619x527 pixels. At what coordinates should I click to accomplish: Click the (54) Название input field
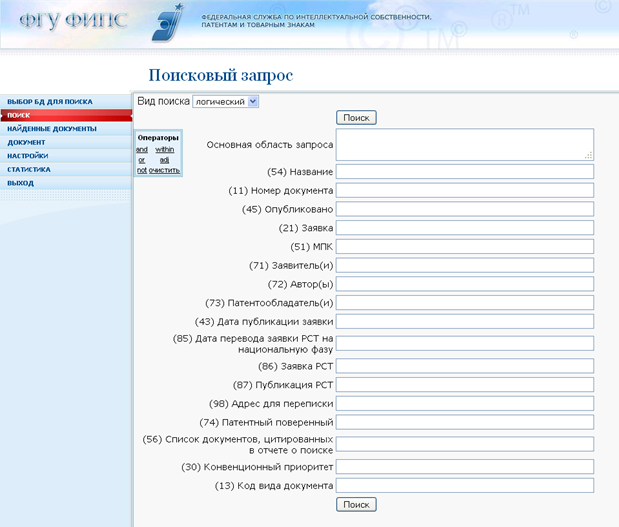coord(465,172)
